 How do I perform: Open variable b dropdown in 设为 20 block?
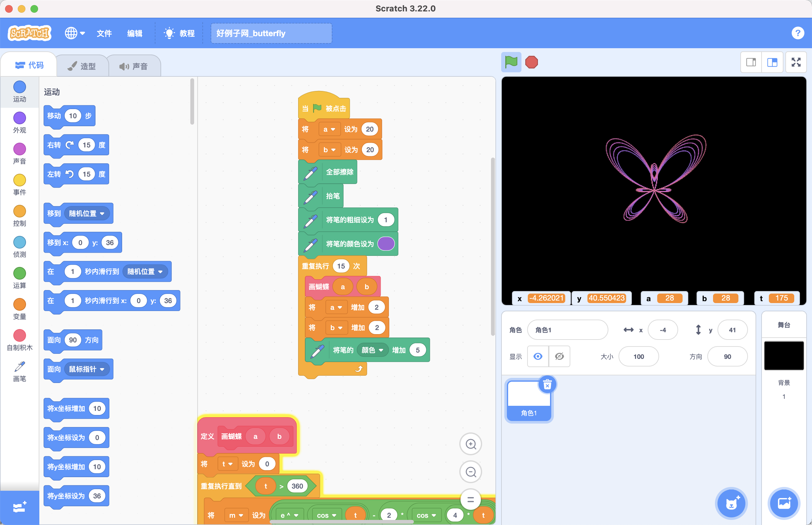330,150
